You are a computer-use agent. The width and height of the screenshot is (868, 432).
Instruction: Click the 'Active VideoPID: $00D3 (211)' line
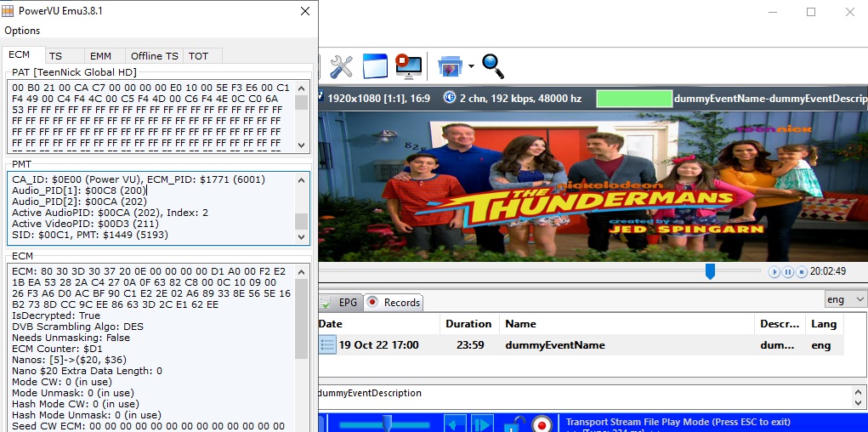(85, 224)
